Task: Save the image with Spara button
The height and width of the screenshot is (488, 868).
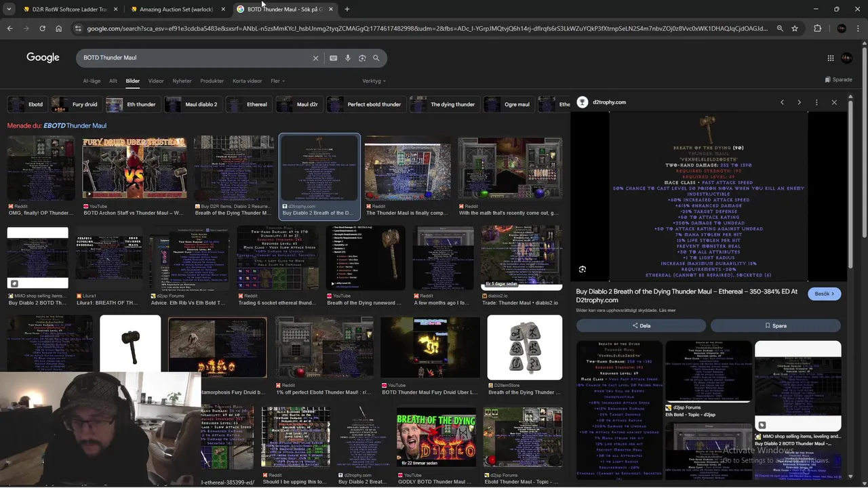Action: 776,325
